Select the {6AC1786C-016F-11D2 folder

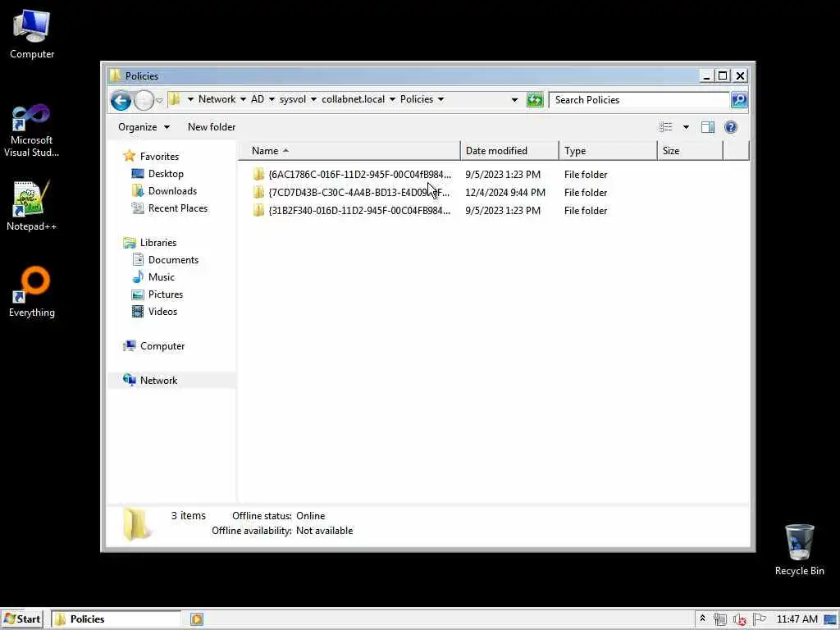(x=359, y=175)
